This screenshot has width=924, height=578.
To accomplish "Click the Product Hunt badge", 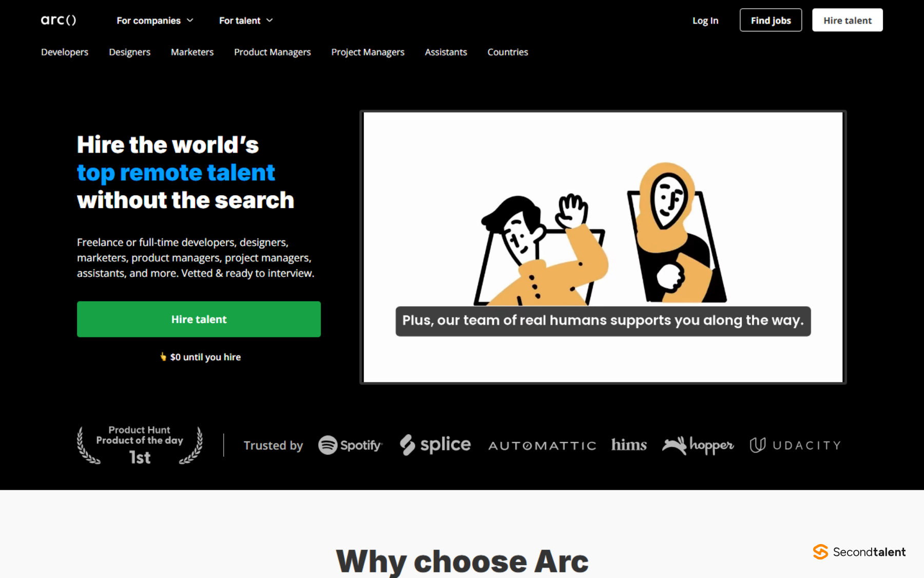I will [x=140, y=445].
